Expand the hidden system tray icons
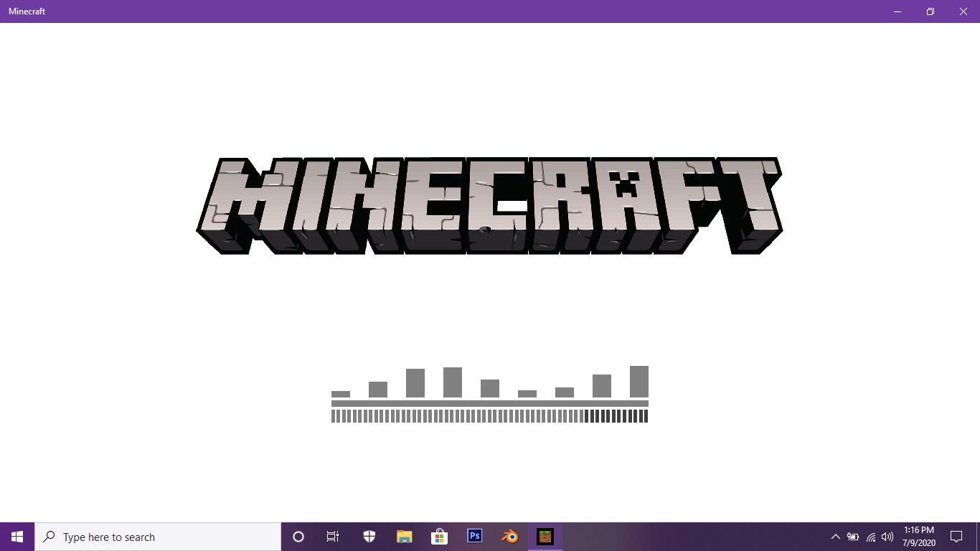This screenshot has width=980, height=551. (835, 537)
